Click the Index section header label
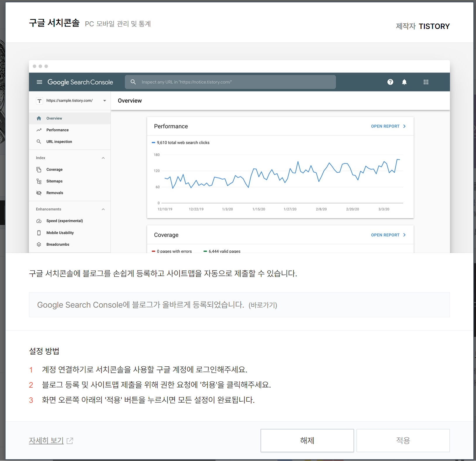 [41, 158]
